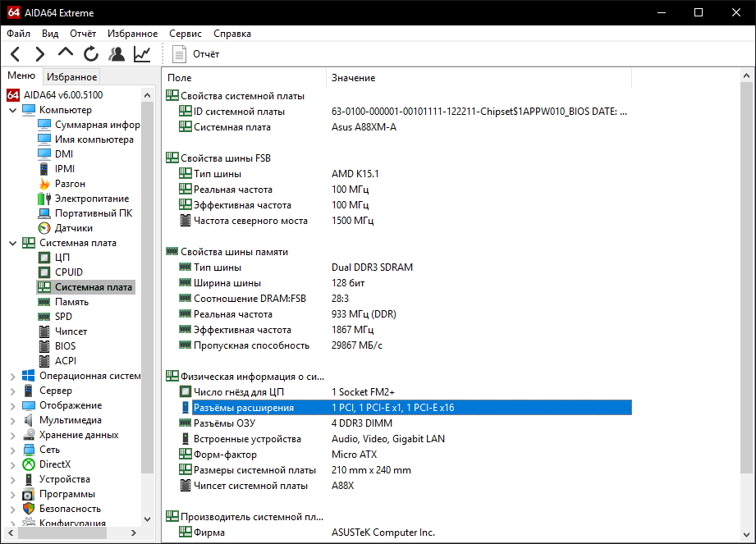This screenshot has height=544, width=756.
Task: Sort by the Поле column header
Action: point(245,78)
